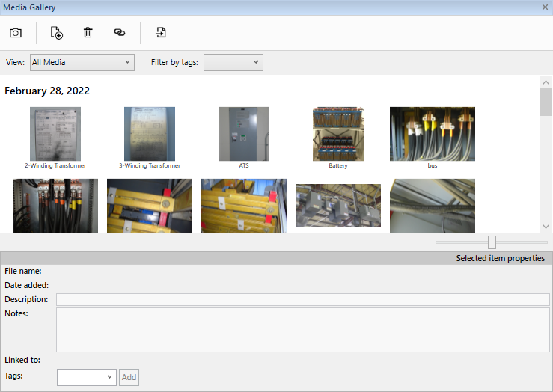Click the export media icon
The width and height of the screenshot is (553, 392).
pyautogui.click(x=161, y=33)
